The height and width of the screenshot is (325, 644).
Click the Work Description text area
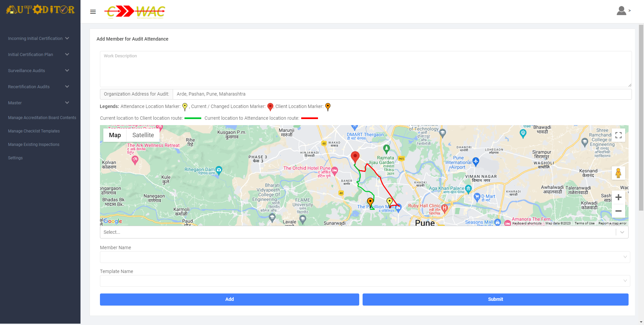(x=366, y=69)
